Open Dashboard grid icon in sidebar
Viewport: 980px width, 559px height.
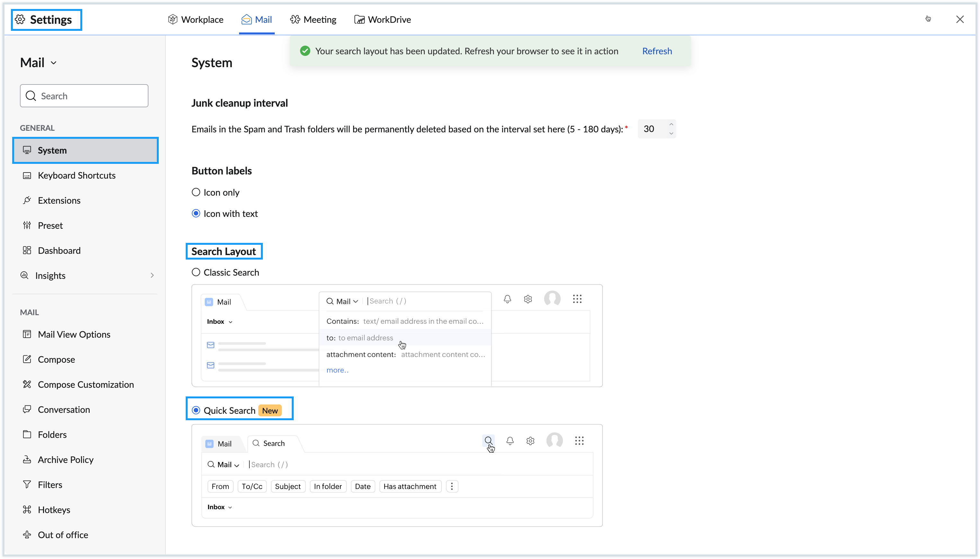(27, 250)
